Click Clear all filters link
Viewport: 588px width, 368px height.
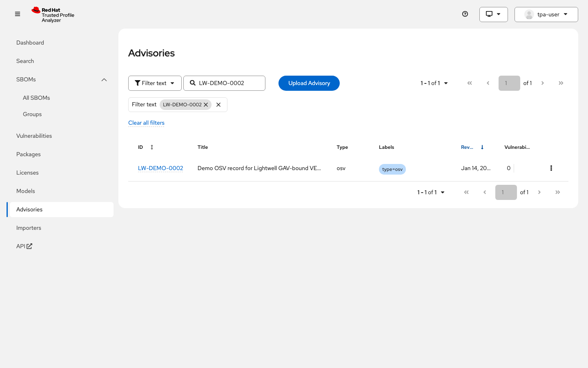[x=146, y=123]
